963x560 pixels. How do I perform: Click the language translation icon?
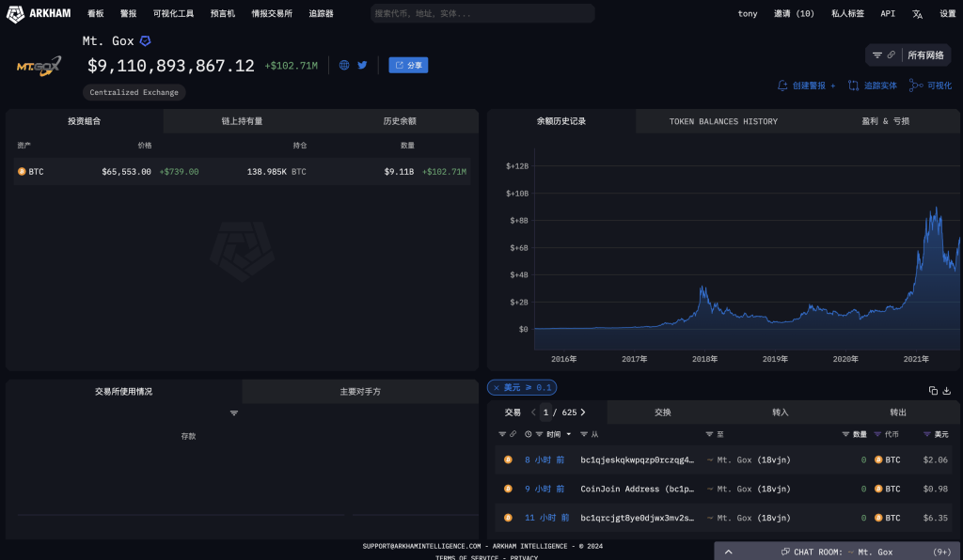pyautogui.click(x=917, y=14)
